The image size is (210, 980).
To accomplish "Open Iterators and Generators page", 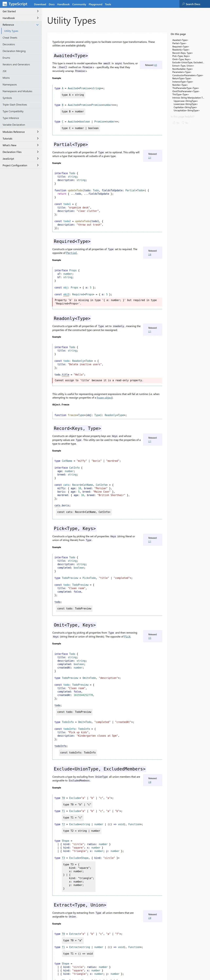I will coord(21,64).
